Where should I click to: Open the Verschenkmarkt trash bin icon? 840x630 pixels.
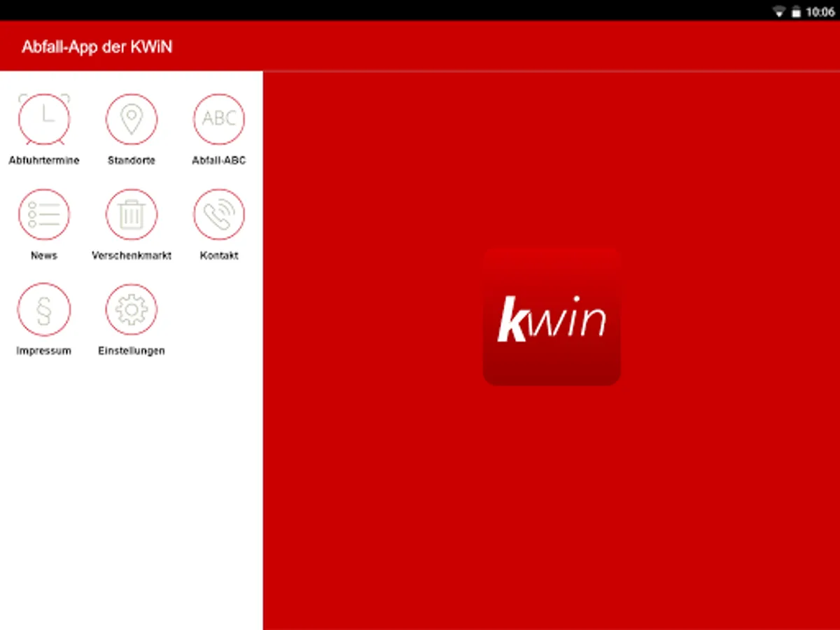coord(132,214)
